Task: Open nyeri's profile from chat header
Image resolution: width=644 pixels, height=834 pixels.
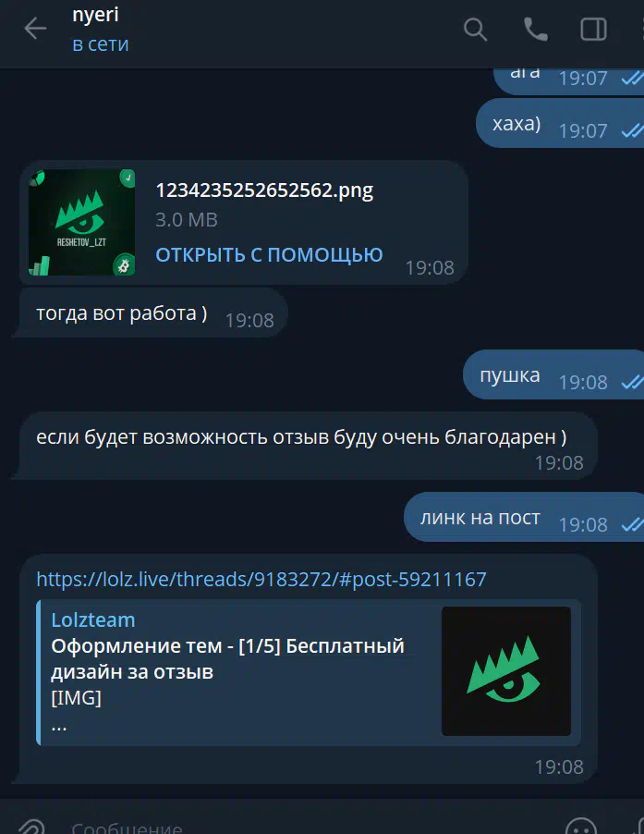Action: click(96, 15)
